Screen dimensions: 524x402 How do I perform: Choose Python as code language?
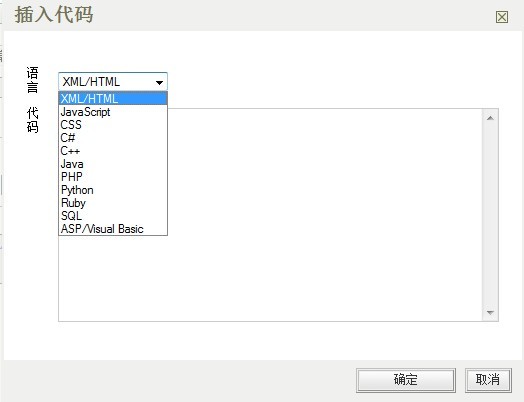113,190
